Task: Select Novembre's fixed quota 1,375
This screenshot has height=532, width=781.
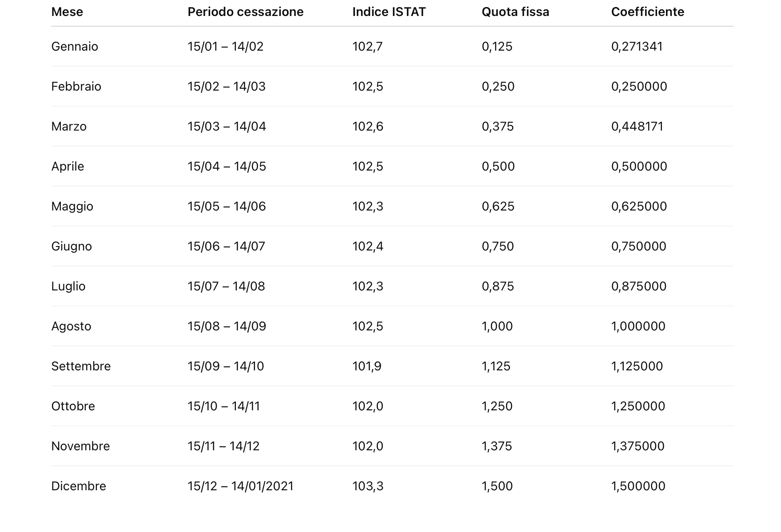Action: click(497, 446)
